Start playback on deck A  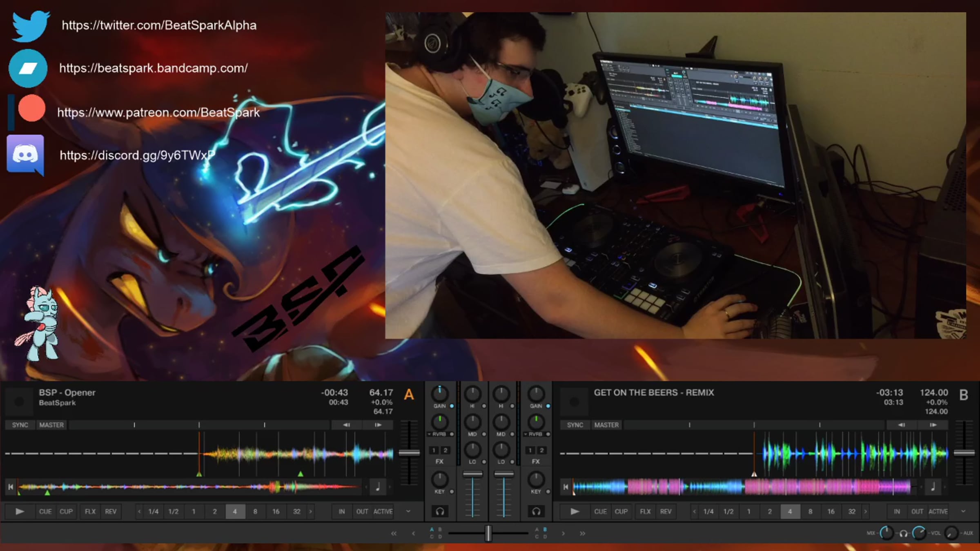pyautogui.click(x=20, y=511)
